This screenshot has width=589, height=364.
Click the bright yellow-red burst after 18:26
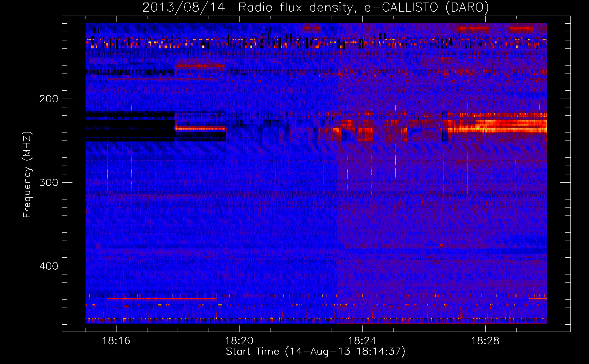[x=497, y=126]
